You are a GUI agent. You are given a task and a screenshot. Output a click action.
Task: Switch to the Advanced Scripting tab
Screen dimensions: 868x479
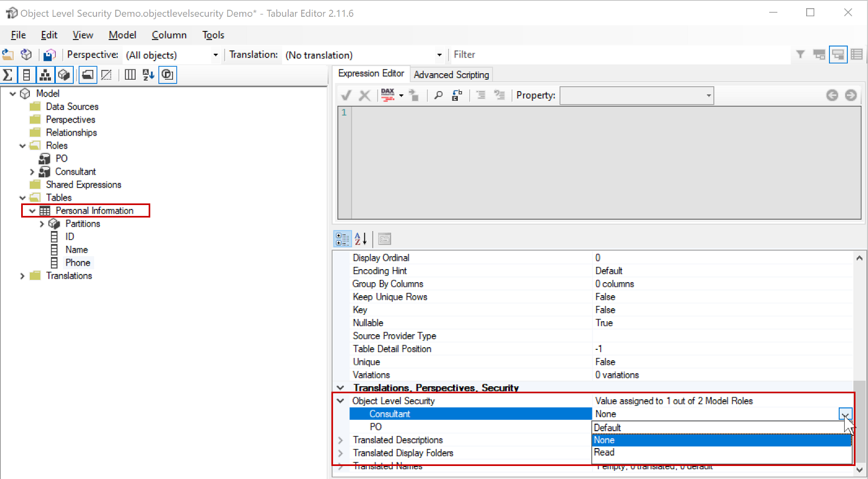(451, 75)
